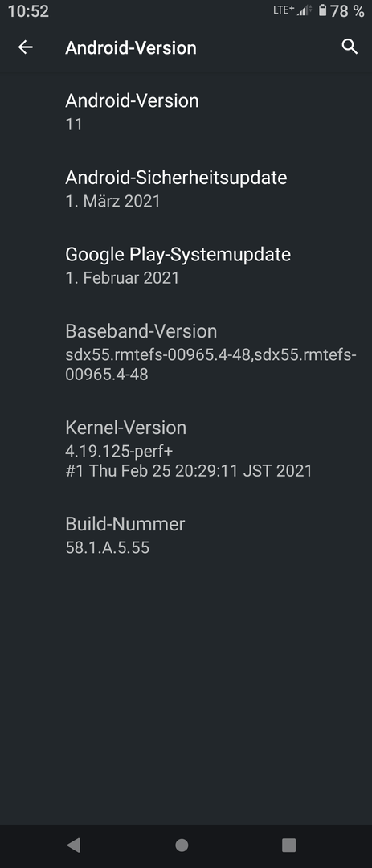This screenshot has width=372, height=868.
Task: Tap the battery icon in status bar
Action: point(322,10)
